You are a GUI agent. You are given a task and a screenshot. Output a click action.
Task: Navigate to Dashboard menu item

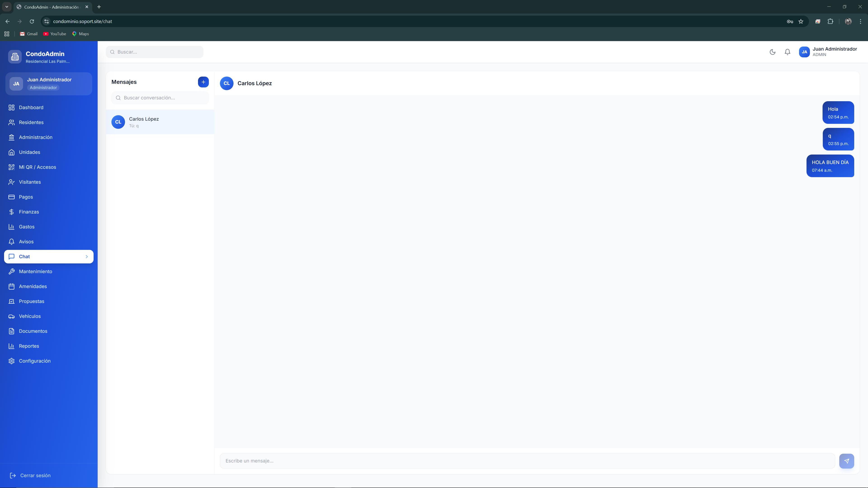point(31,108)
